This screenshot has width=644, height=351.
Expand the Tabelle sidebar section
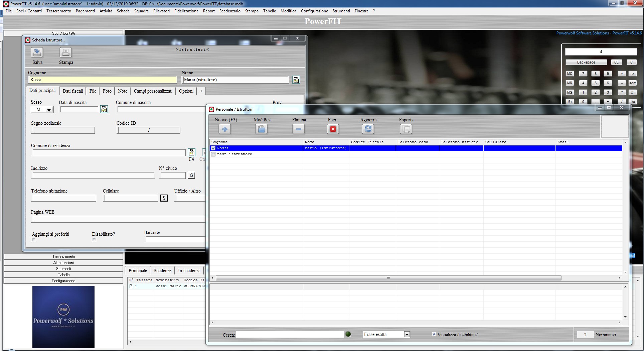click(x=63, y=275)
